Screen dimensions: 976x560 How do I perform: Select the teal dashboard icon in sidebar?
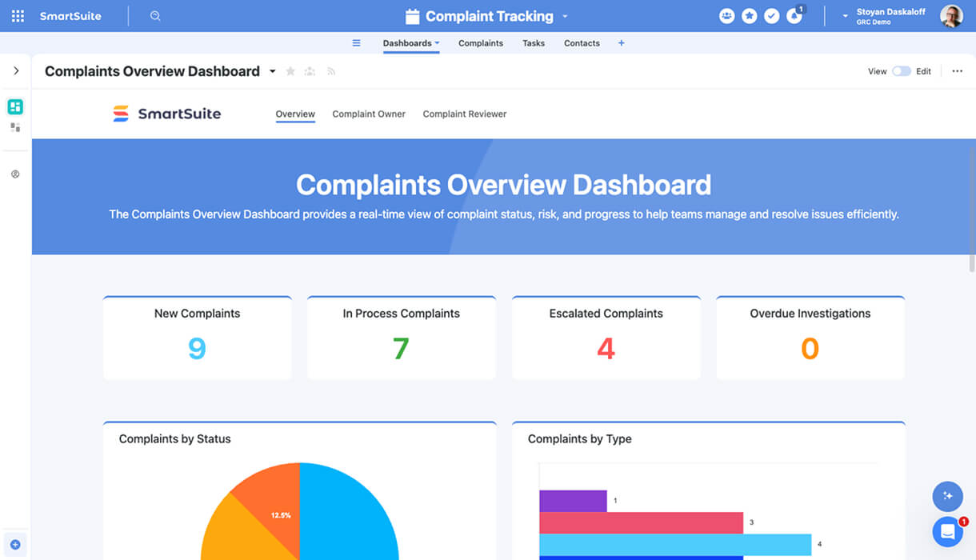coord(15,106)
